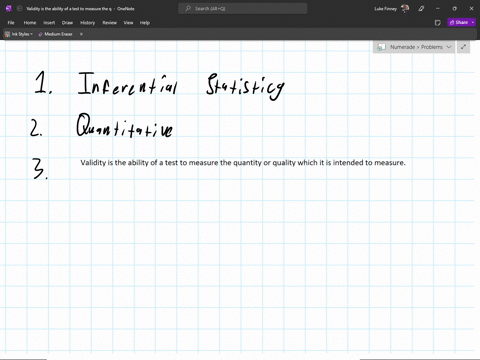Click the OneNote app icon in title bar
The height and width of the screenshot is (360, 480).
click(9, 9)
